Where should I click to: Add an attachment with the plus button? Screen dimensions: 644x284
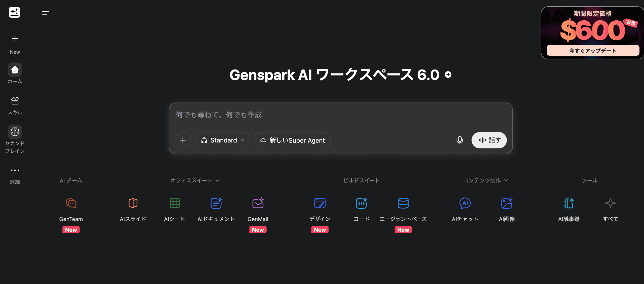[x=183, y=140]
